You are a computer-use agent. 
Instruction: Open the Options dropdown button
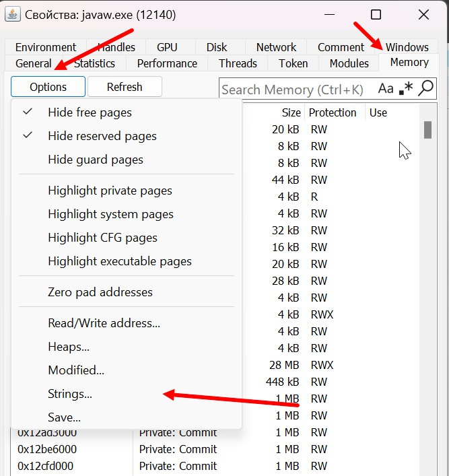48,87
